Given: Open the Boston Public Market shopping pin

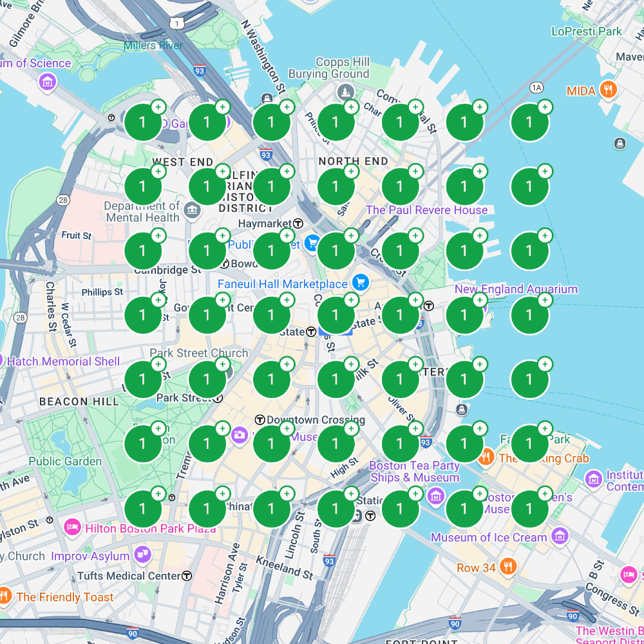Looking at the screenshot, I should 312,243.
